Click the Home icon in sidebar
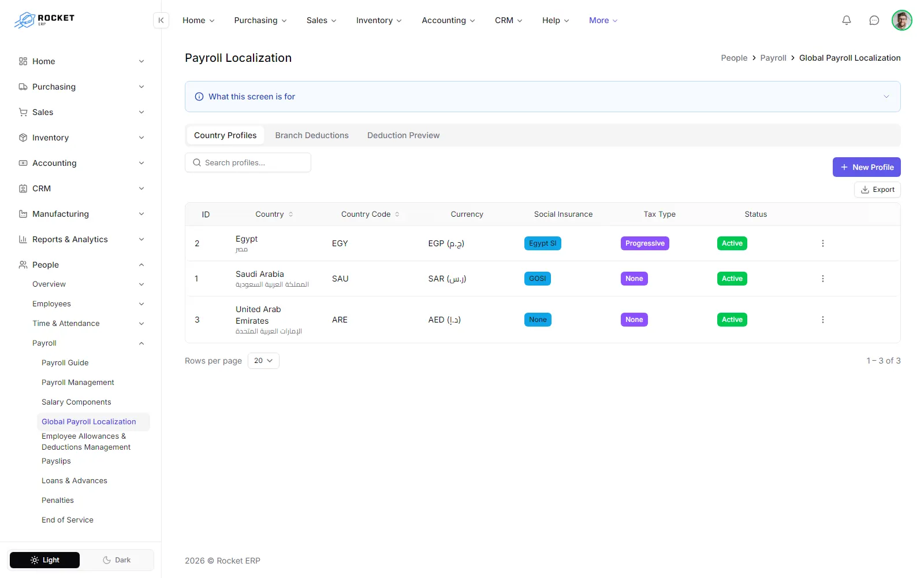This screenshot has width=924, height=578. click(x=23, y=61)
